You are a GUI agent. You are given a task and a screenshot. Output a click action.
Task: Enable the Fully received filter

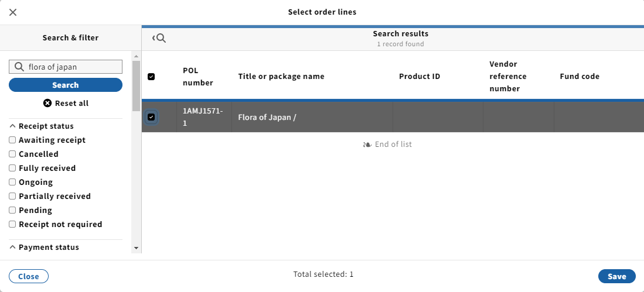tap(12, 168)
